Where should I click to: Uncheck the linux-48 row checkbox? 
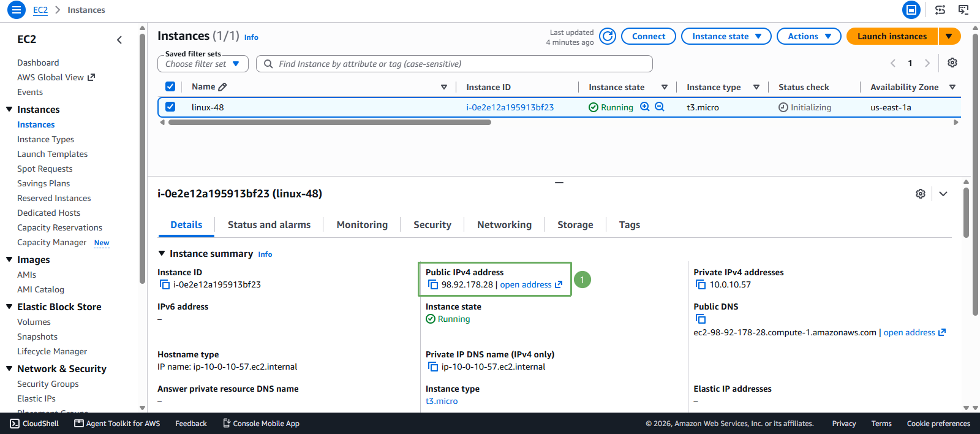click(x=170, y=107)
